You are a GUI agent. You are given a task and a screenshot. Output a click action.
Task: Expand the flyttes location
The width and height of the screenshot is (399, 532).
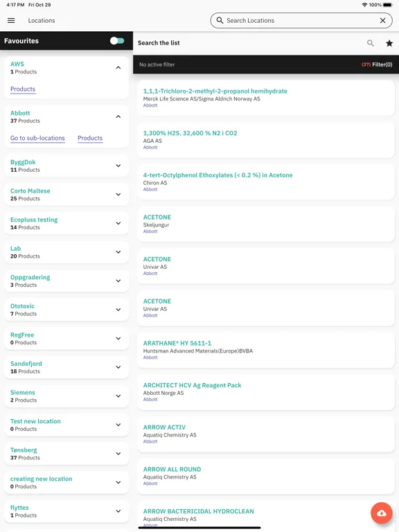click(x=118, y=511)
